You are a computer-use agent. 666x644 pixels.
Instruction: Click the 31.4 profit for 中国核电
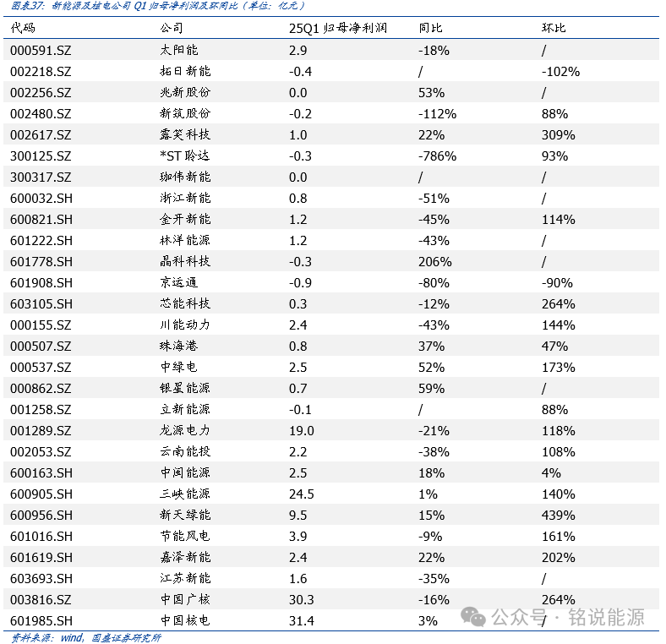(x=302, y=621)
